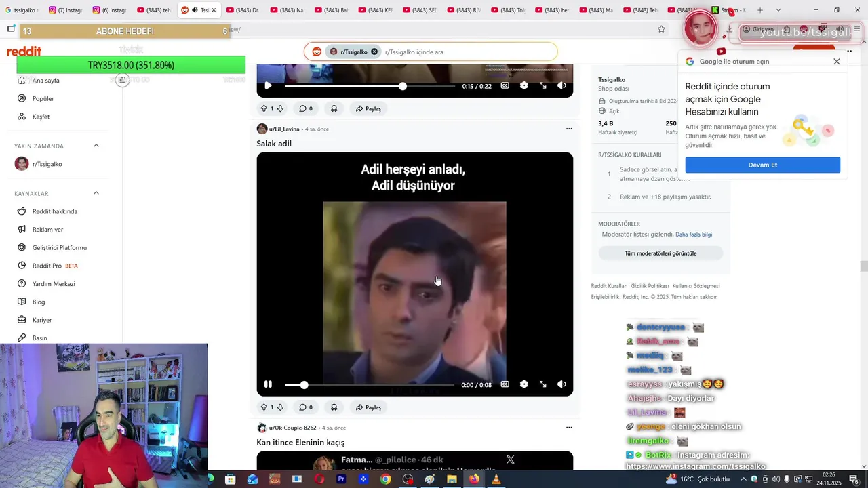Expand Salak adil video to fullscreen
The image size is (868, 488).
click(542, 384)
